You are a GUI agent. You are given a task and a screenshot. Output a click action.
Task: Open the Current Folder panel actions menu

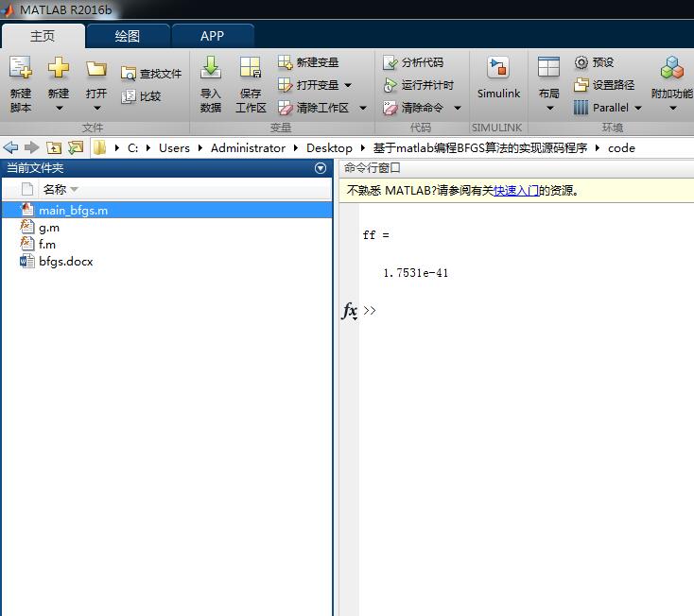[x=321, y=168]
